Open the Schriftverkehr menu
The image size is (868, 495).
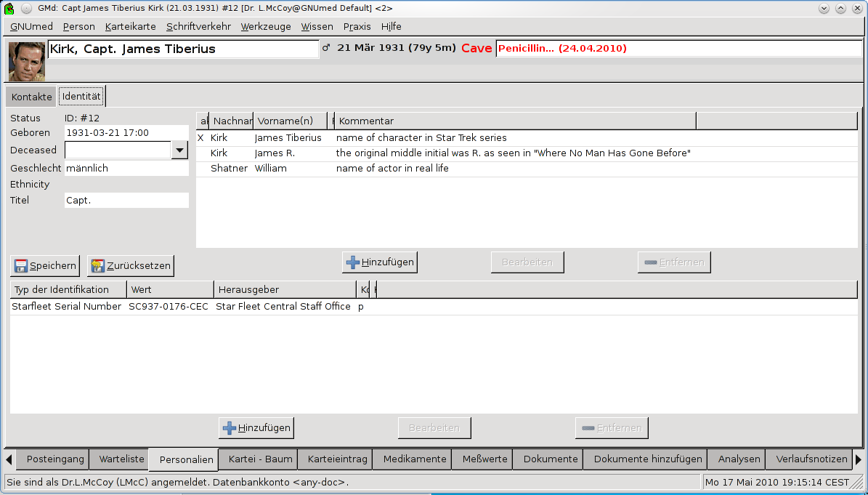coord(198,27)
